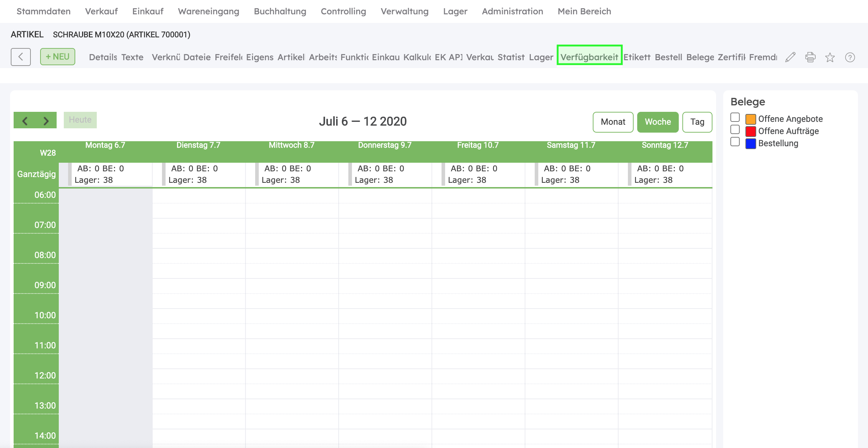Click the pencil edit icon

790,57
